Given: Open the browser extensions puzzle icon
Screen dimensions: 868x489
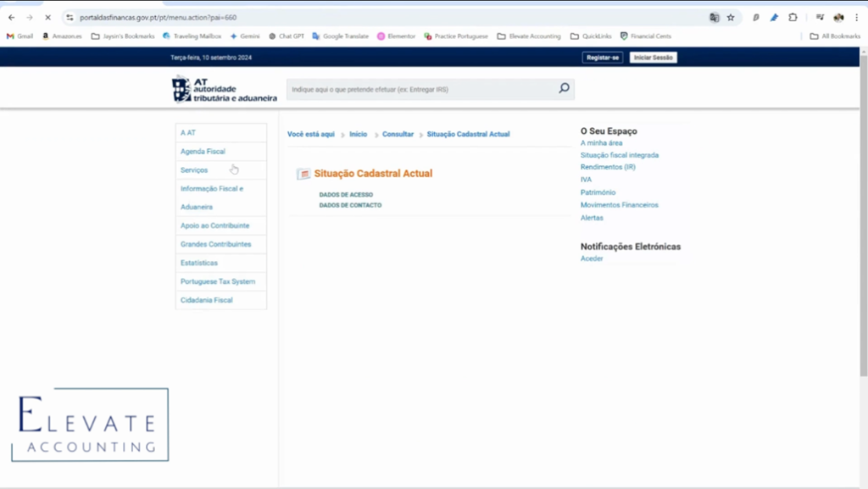Looking at the screenshot, I should (793, 17).
